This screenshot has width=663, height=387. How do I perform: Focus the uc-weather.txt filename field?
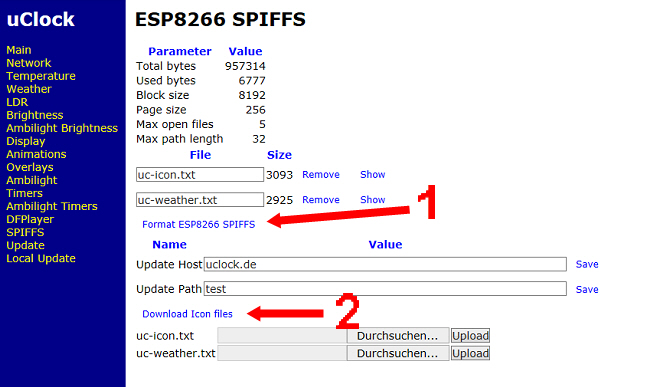point(200,200)
